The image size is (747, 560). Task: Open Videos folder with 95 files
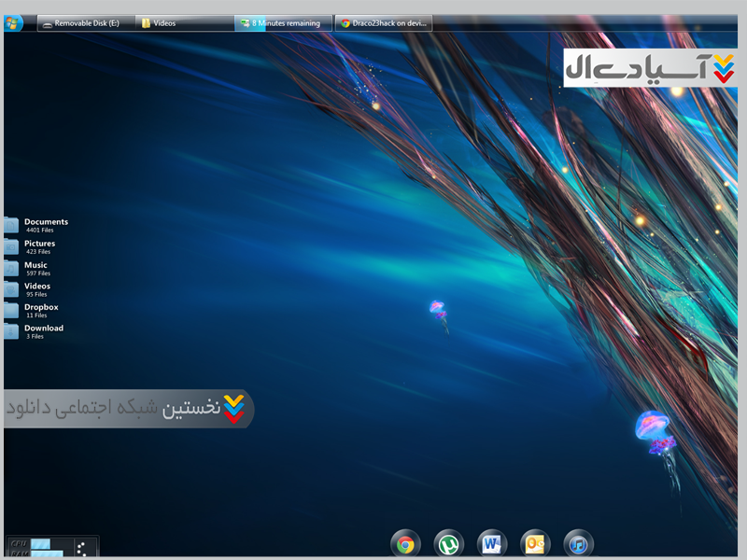tap(11, 289)
